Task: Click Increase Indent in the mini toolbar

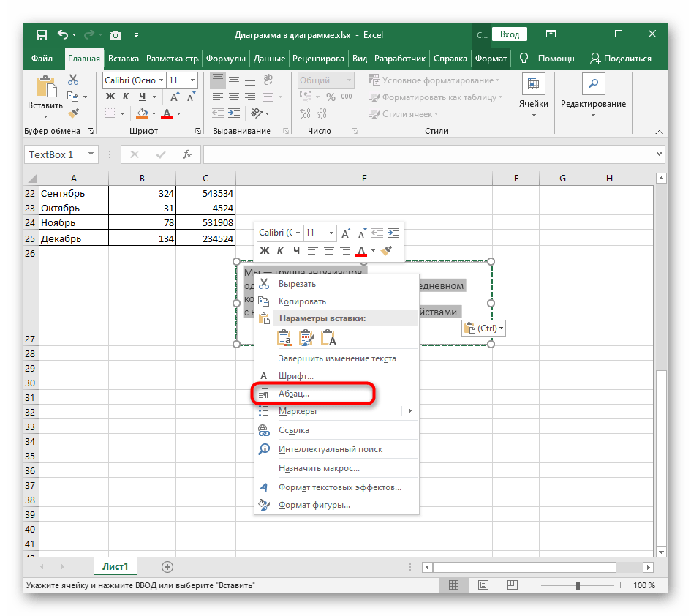Action: pyautogui.click(x=393, y=233)
